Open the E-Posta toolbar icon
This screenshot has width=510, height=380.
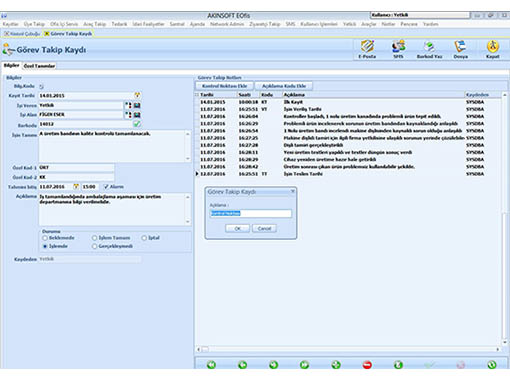[367, 49]
